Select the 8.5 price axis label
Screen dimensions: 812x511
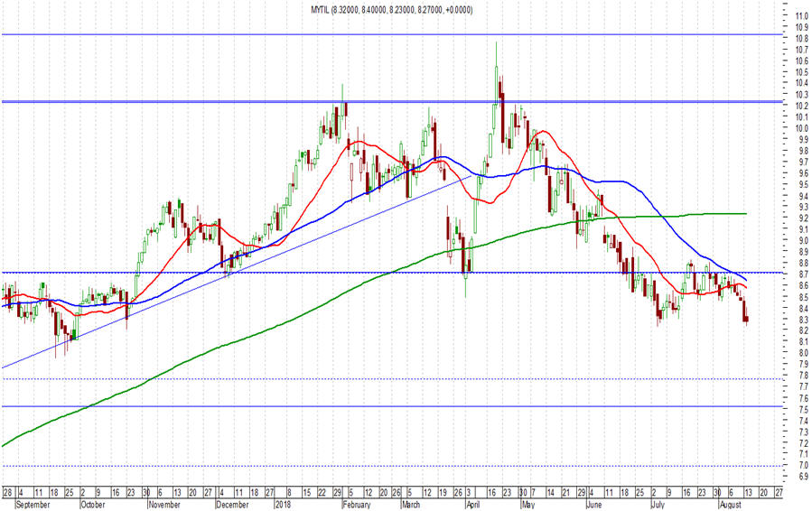(x=804, y=297)
